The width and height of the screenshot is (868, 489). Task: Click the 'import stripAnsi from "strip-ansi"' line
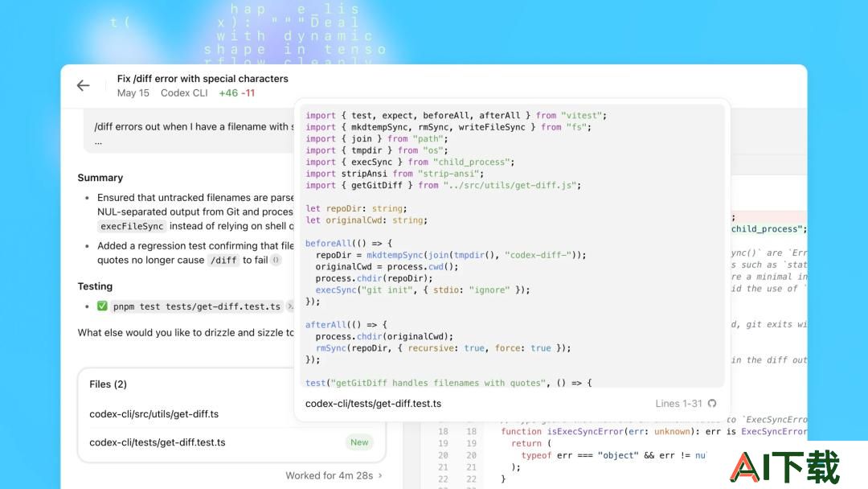click(x=395, y=174)
